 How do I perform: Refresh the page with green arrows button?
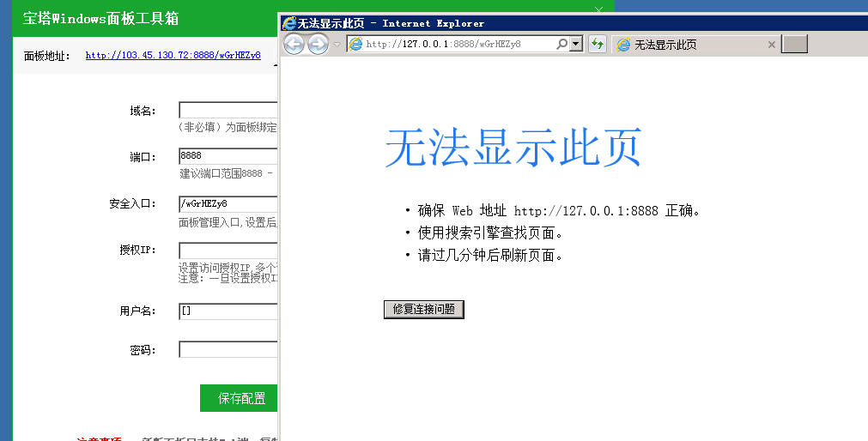coord(598,44)
